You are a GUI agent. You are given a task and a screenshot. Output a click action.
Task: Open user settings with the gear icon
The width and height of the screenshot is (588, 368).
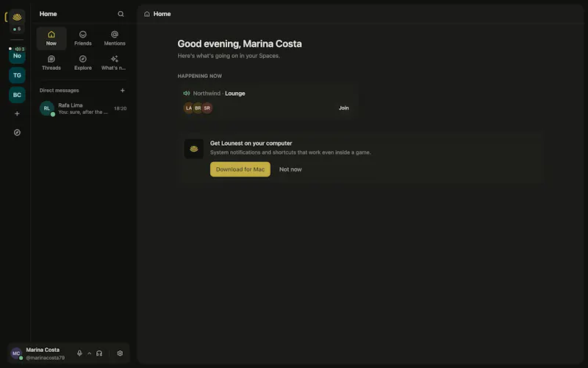click(x=120, y=353)
